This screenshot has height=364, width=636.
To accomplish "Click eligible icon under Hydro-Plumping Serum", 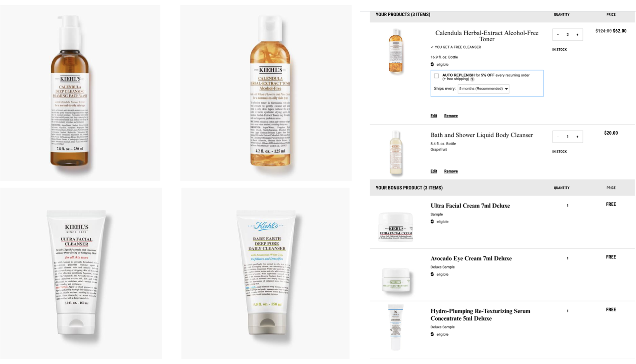I will click(432, 334).
